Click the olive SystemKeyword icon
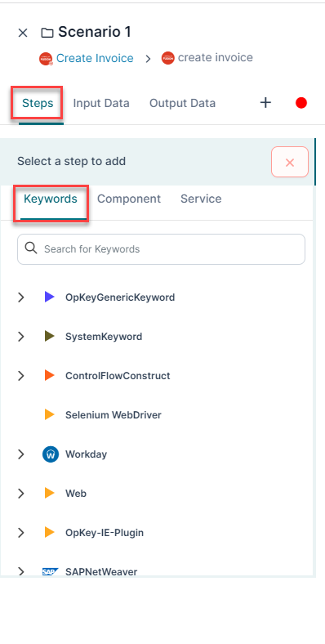The image size is (325, 644). coord(49,336)
